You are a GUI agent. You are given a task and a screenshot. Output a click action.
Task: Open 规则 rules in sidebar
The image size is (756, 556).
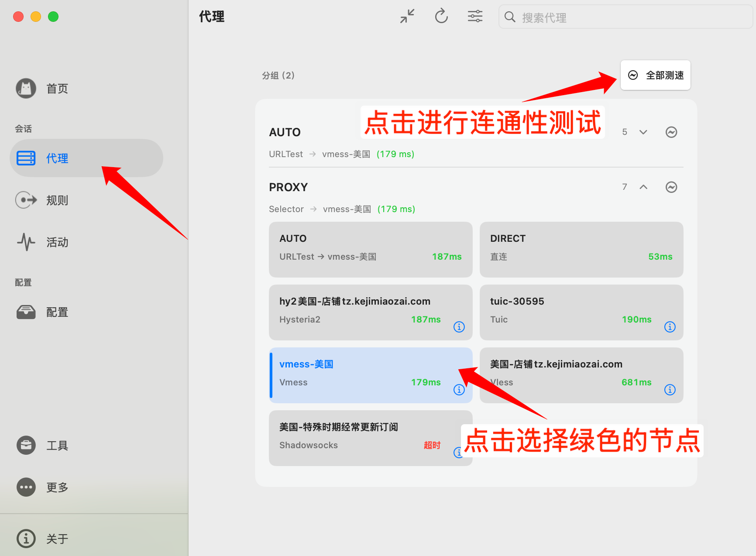[x=86, y=200]
